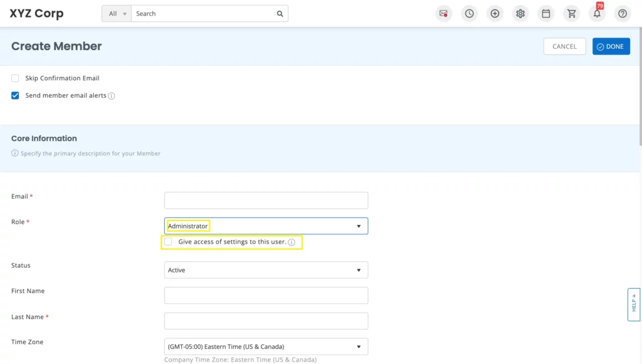Expand the Status dropdown set to Active

[x=266, y=270]
